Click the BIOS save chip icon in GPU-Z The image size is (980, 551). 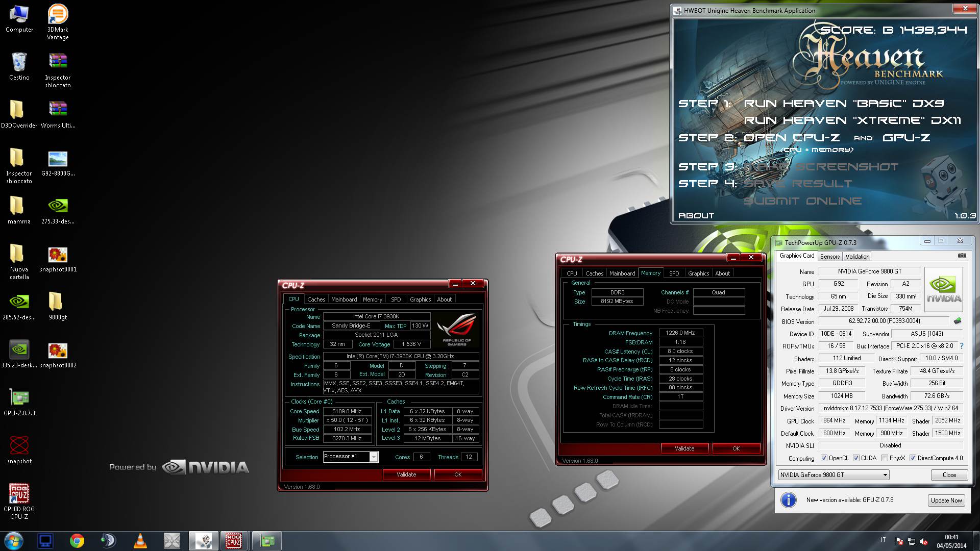tap(957, 321)
